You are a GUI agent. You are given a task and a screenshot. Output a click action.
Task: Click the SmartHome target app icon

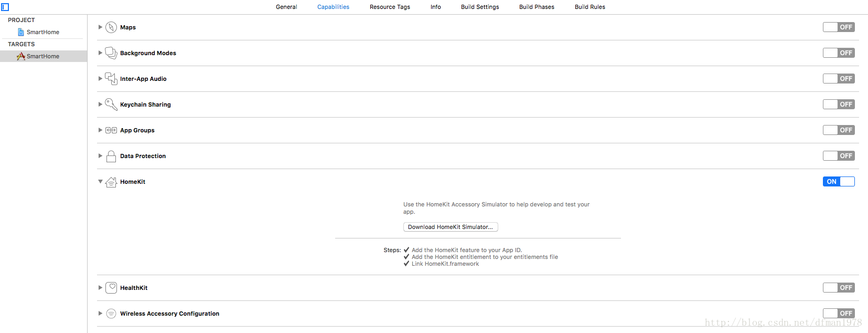[x=21, y=56]
